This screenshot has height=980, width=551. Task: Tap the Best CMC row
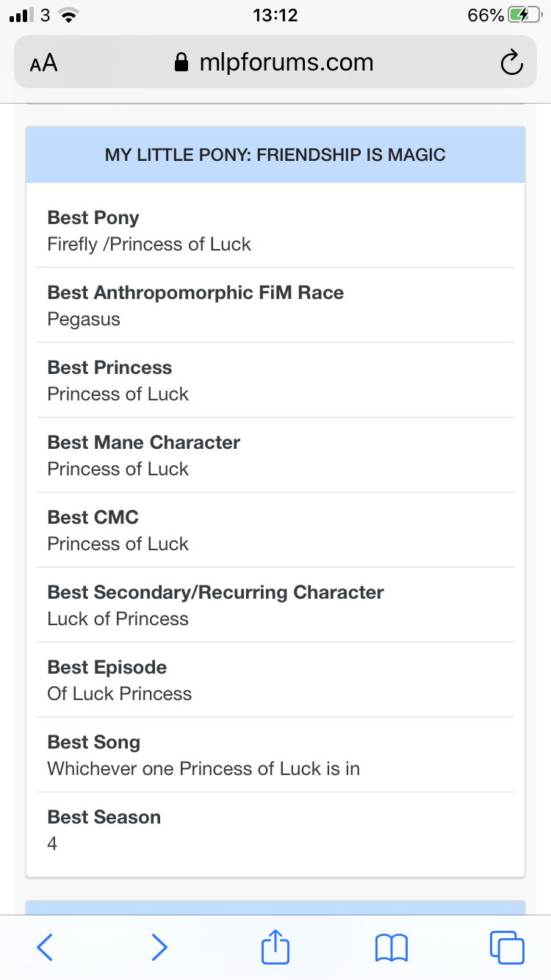pos(275,530)
